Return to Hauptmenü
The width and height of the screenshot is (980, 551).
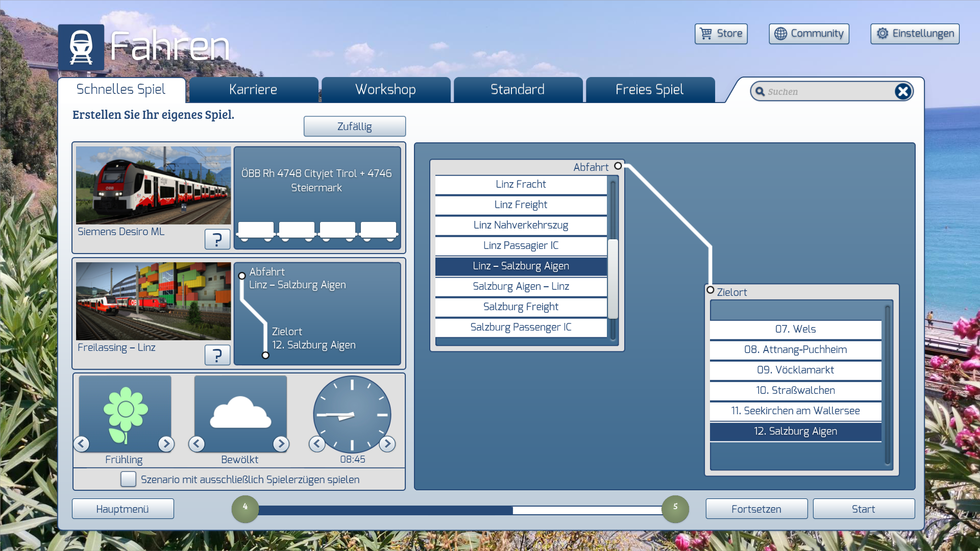pos(123,509)
